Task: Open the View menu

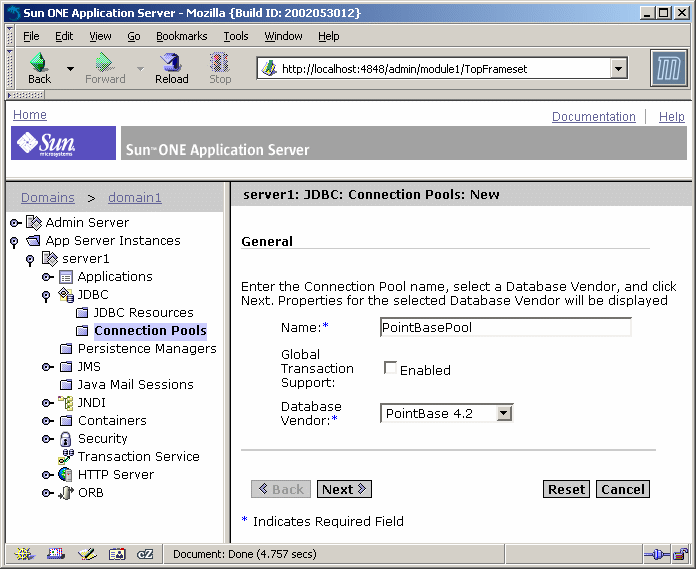Action: point(100,36)
